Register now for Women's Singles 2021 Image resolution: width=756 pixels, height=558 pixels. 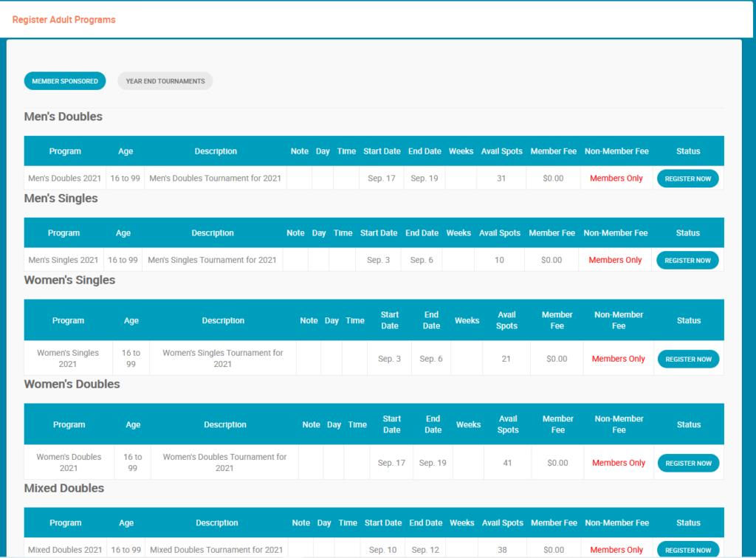coord(689,359)
